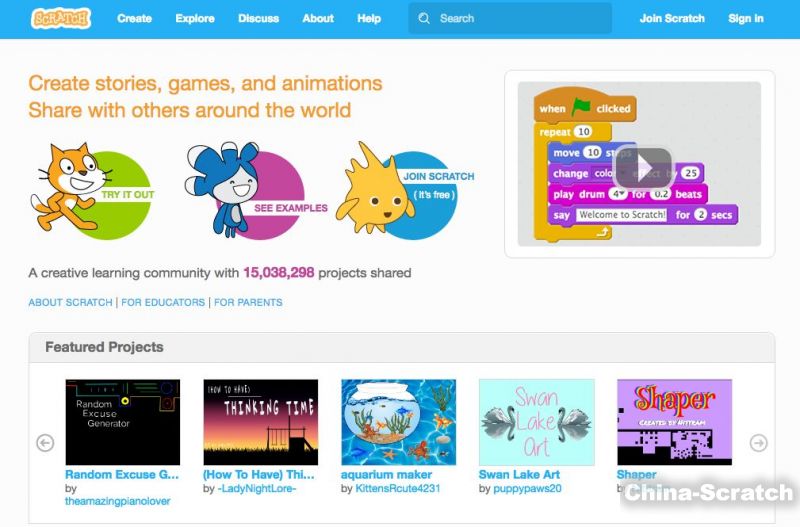Click the magnifying glass search icon
800x527 pixels.
coord(424,18)
